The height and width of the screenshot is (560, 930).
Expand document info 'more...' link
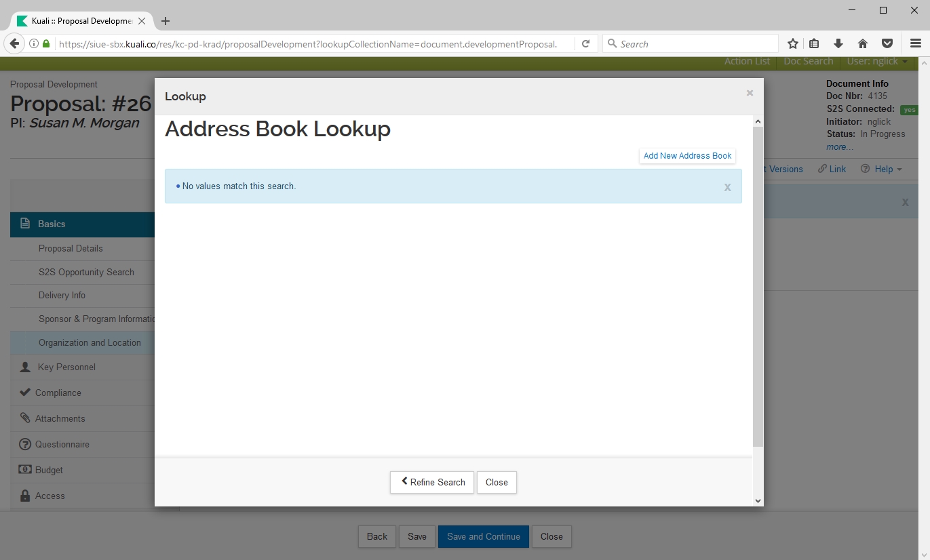point(839,147)
